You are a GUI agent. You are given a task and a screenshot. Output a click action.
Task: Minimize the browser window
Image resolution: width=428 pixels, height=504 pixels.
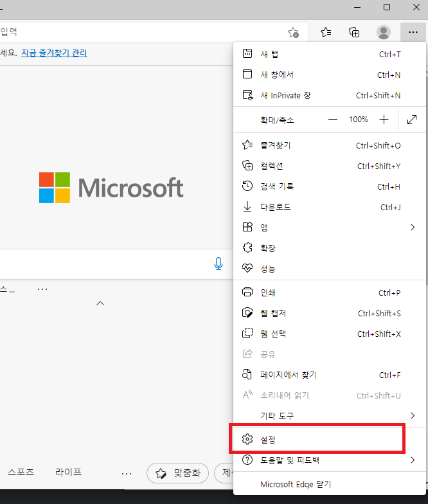[357, 7]
